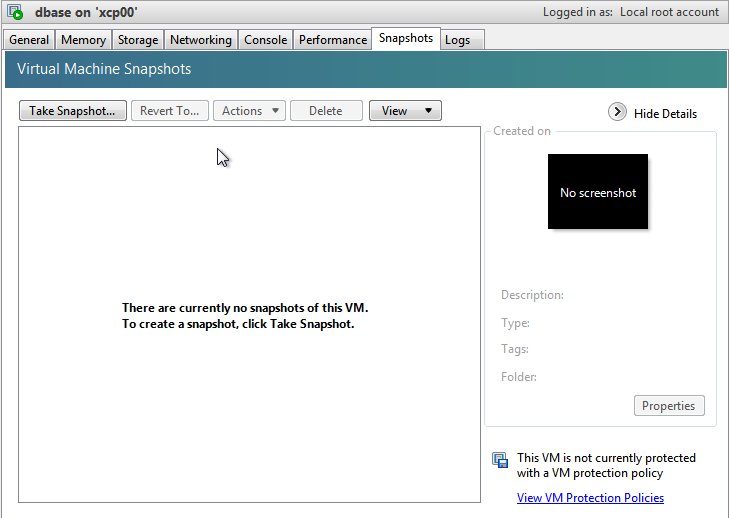
Task: Open the Storage tab
Action: pyautogui.click(x=138, y=40)
